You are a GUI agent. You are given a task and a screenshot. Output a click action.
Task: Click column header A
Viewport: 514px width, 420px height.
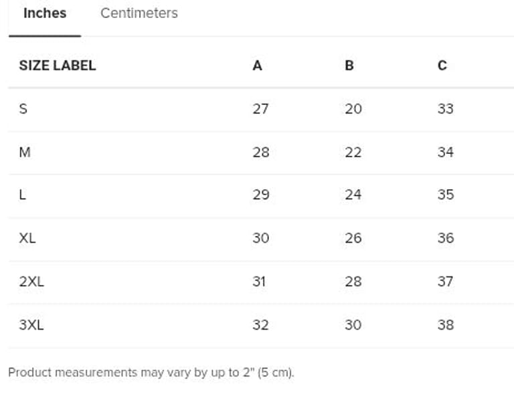[257, 66]
